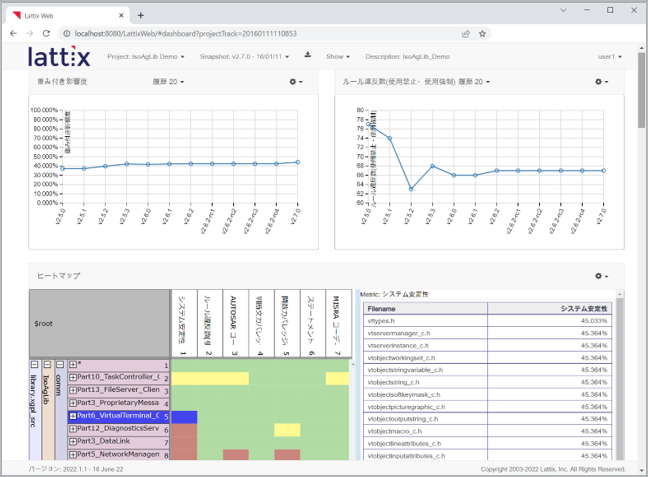Click the Lattix logo
The image size is (648, 477).
pos(59,57)
